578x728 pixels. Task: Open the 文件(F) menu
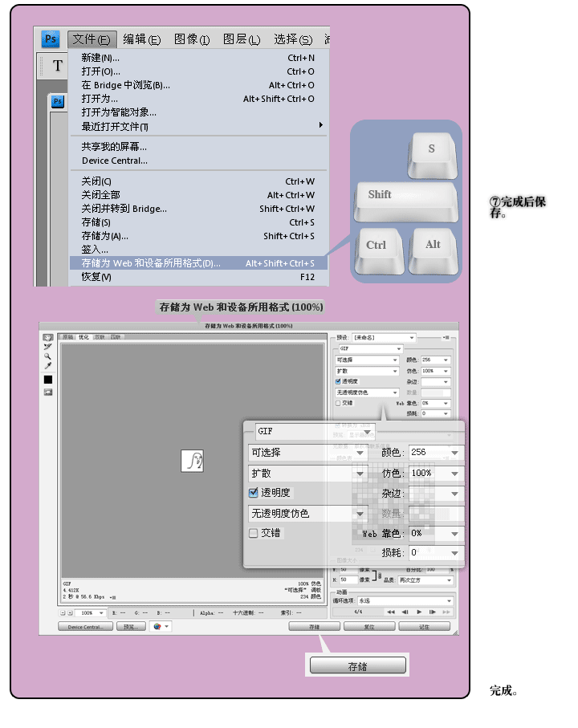point(92,39)
